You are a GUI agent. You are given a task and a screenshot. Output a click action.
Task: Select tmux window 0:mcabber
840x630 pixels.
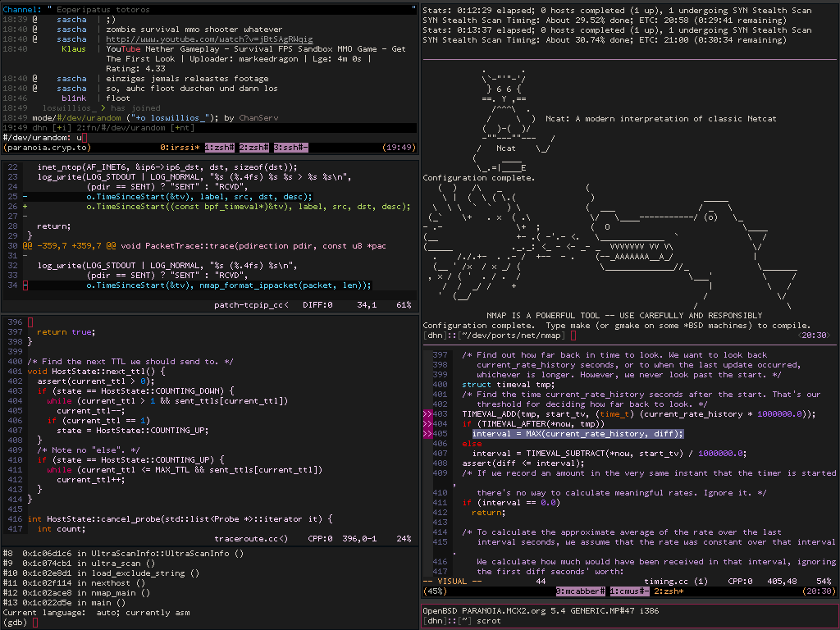(x=580, y=591)
